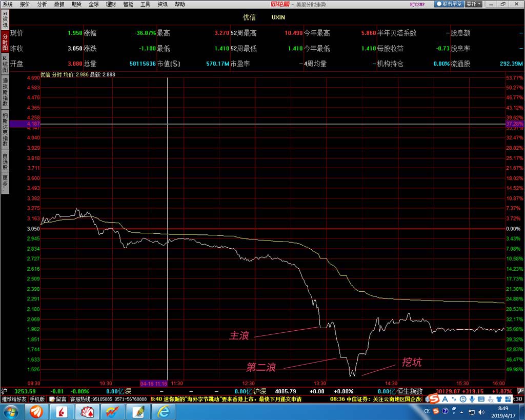Viewport: 525px width, 420px height.
Task: Open the 资讯 menu in the menu bar
Action: point(163,4)
